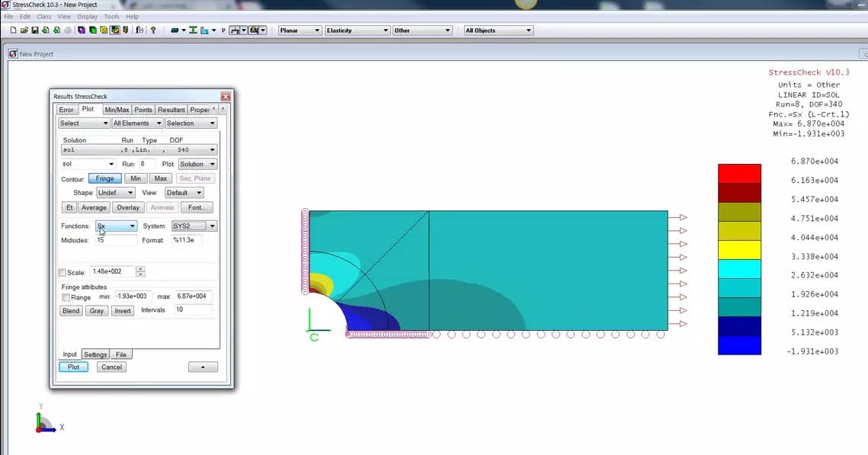Switch to the Resultant tab
This screenshot has height=455, width=868.
(x=171, y=110)
